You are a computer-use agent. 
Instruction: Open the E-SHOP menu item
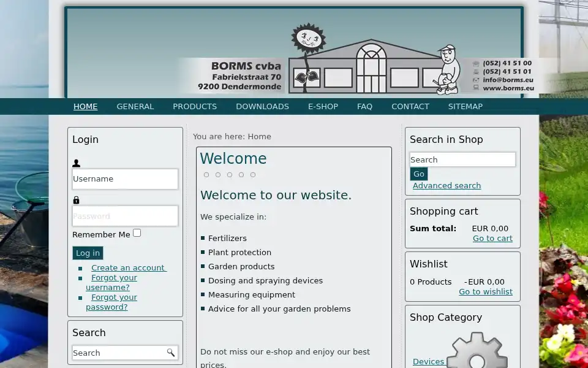click(x=323, y=107)
